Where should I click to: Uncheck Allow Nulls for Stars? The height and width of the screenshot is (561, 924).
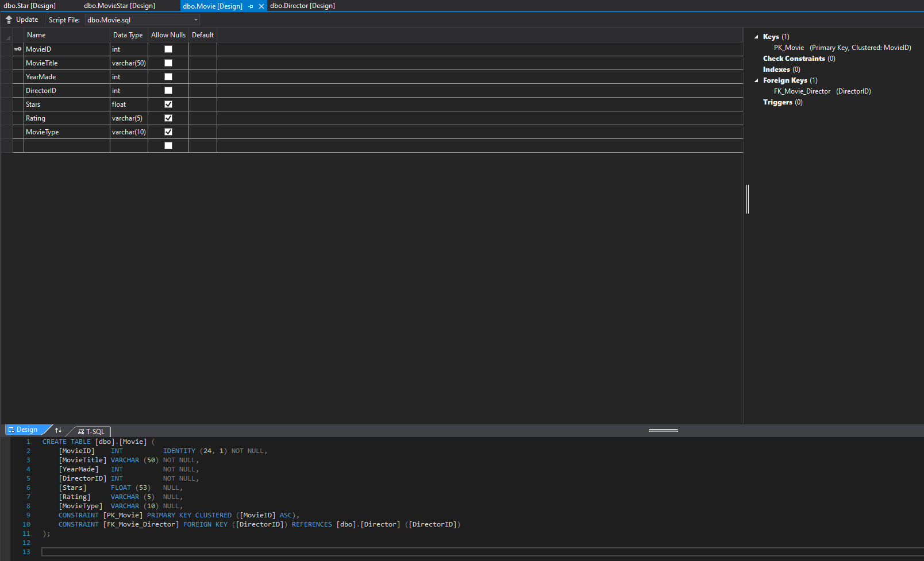(168, 104)
